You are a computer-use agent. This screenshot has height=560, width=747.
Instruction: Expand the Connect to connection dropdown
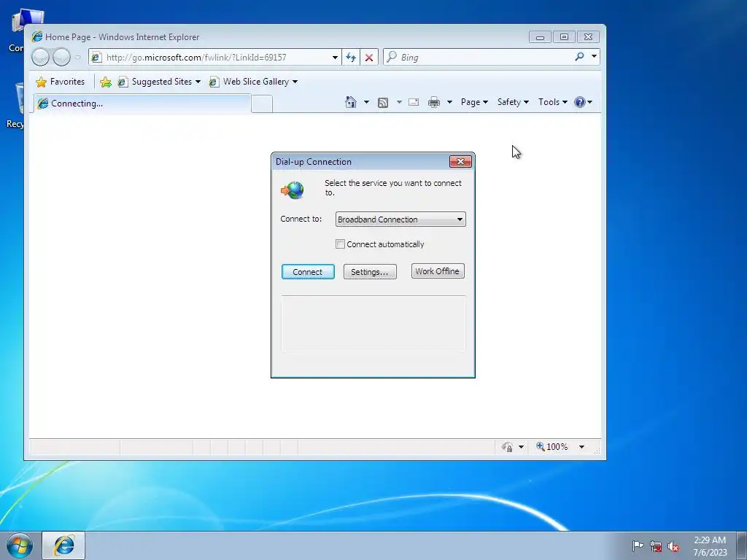point(460,219)
